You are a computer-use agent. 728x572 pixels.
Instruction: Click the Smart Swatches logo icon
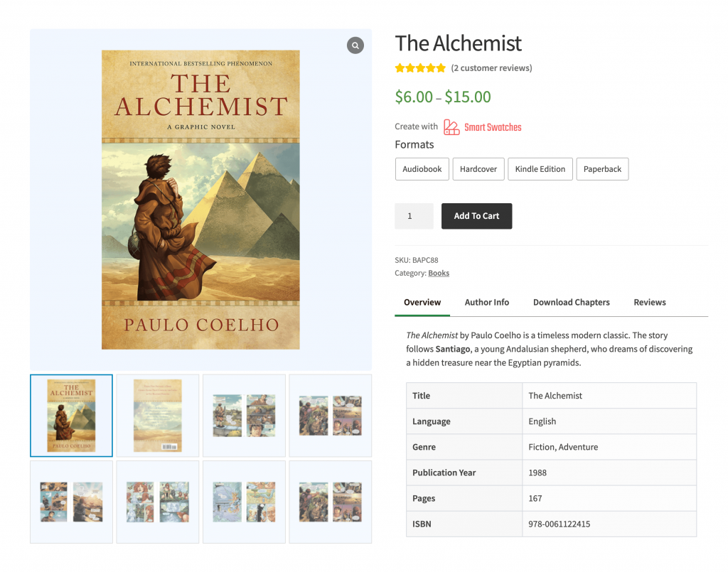(x=451, y=127)
